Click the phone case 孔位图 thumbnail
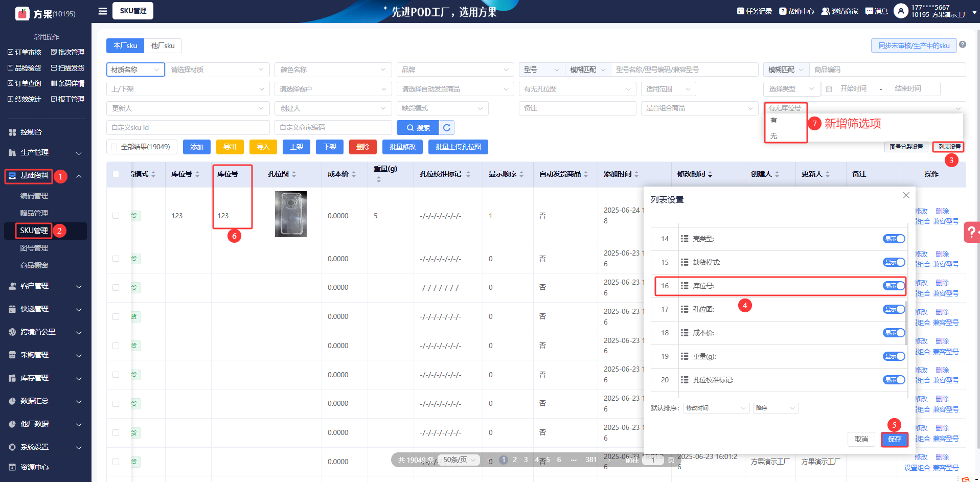The height and width of the screenshot is (482, 980). point(291,214)
